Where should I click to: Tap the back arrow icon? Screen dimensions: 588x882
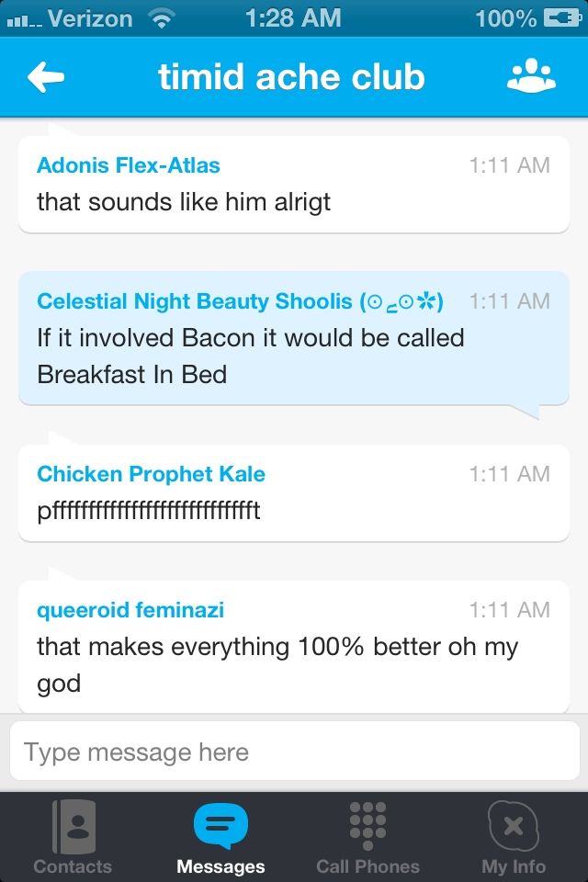pyautogui.click(x=46, y=78)
